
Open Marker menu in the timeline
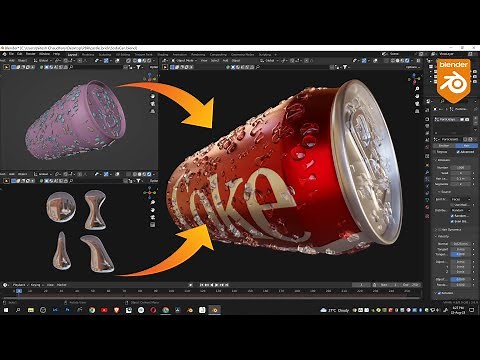point(62,285)
